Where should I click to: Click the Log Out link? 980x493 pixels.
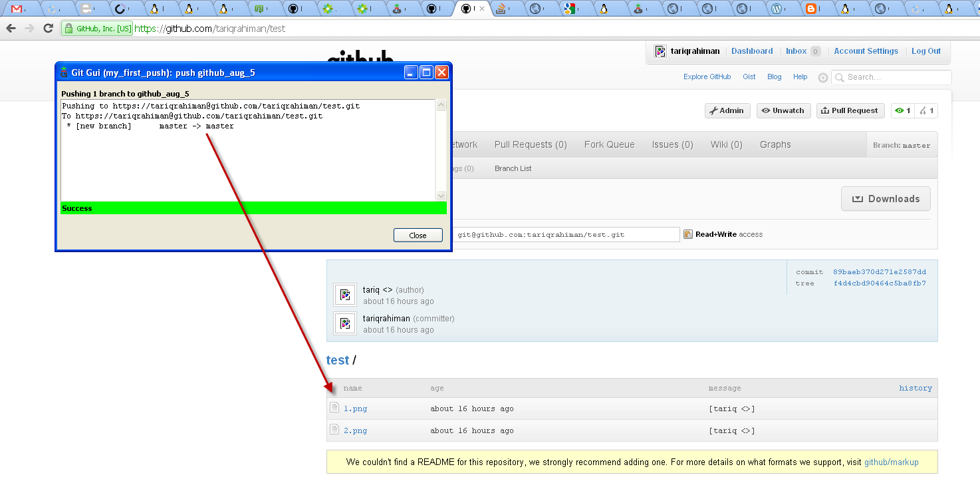pos(926,51)
